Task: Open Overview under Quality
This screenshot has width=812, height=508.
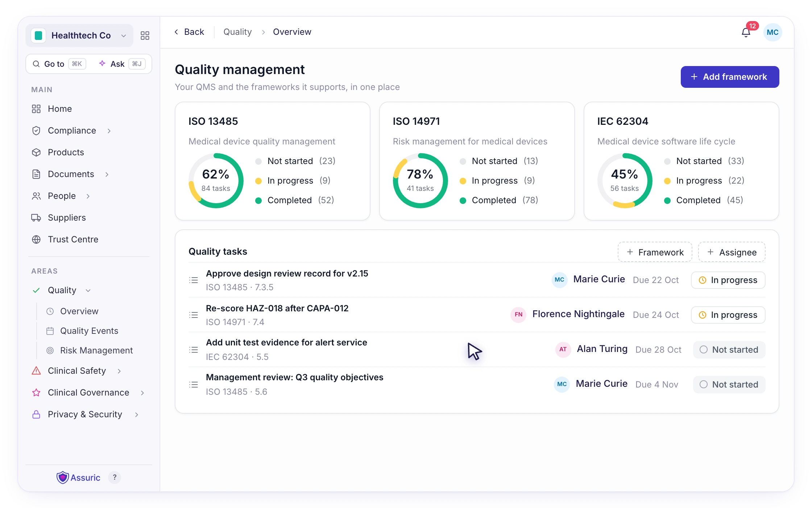Action: click(x=79, y=311)
